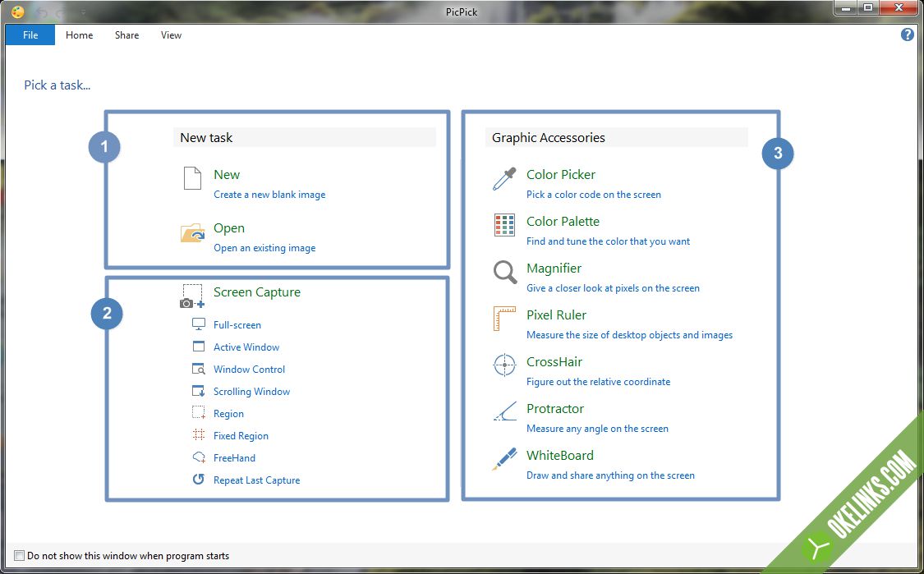This screenshot has height=574, width=924.
Task: Click the Pixel Ruler icon
Action: coord(504,319)
